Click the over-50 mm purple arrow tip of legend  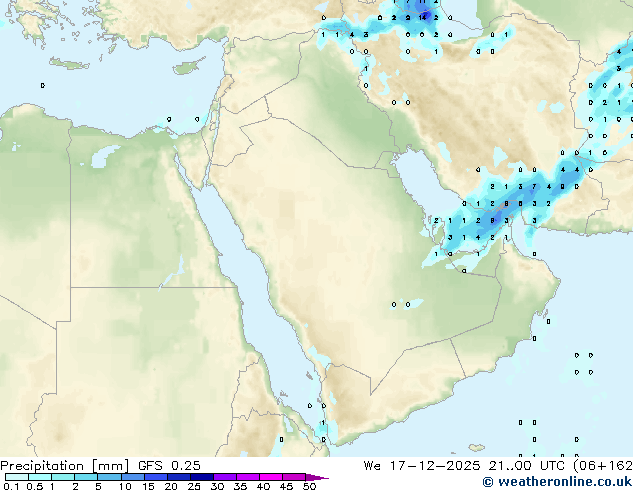(317, 478)
